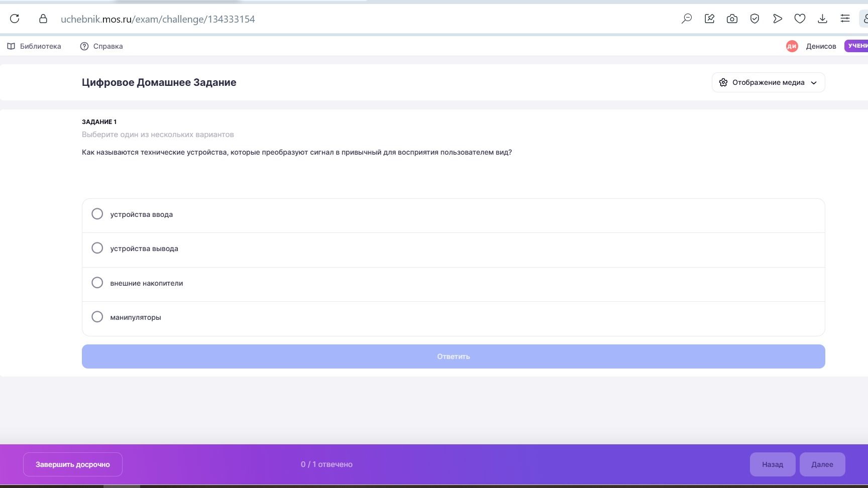Click the 0 / 1 отвечено counter
This screenshot has width=868, height=488.
(x=327, y=464)
